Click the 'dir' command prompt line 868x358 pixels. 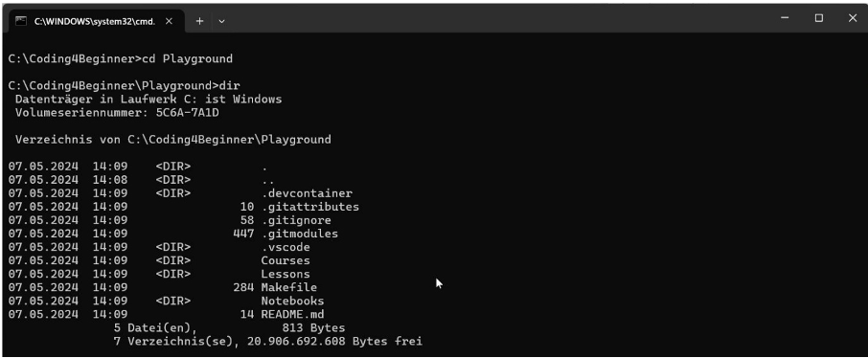125,86
